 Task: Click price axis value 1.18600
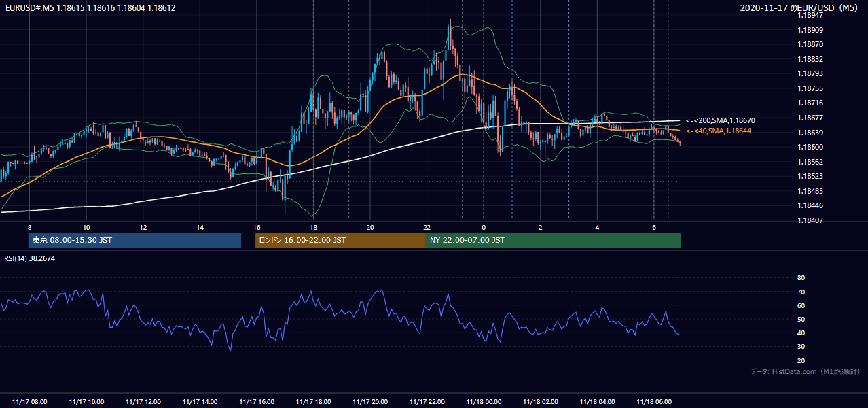pyautogui.click(x=810, y=147)
